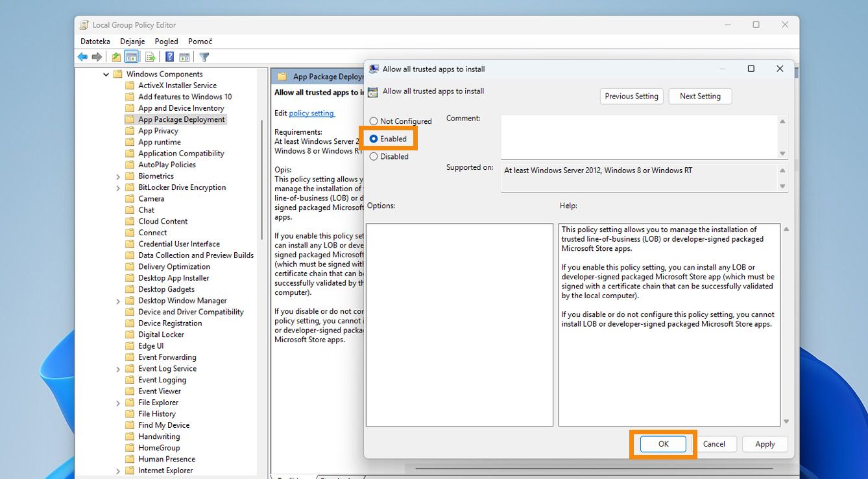Click the Supported on scroll-up arrow

[x=782, y=170]
